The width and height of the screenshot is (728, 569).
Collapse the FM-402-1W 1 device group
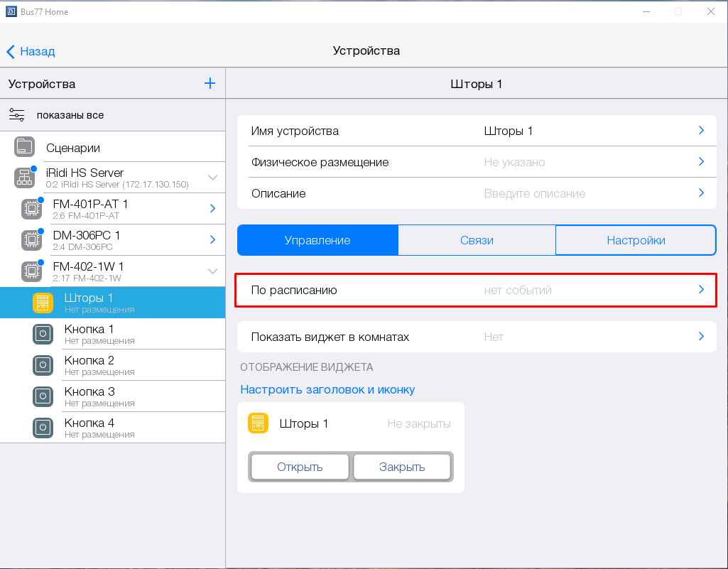point(212,271)
